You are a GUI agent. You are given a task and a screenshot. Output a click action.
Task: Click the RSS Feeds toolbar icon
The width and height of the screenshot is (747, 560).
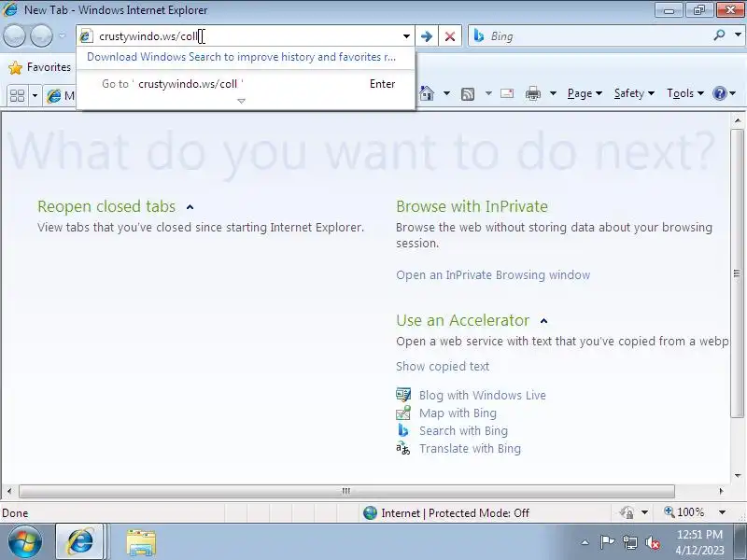468,94
